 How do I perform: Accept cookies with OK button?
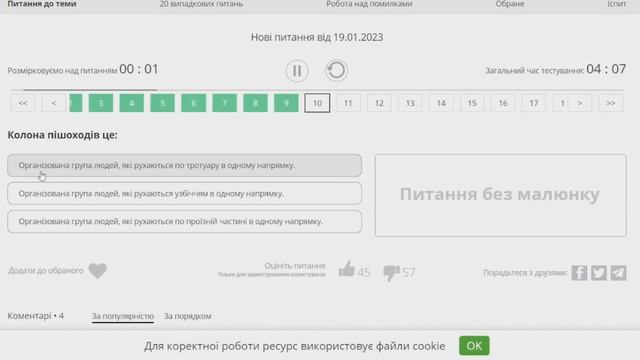474,346
